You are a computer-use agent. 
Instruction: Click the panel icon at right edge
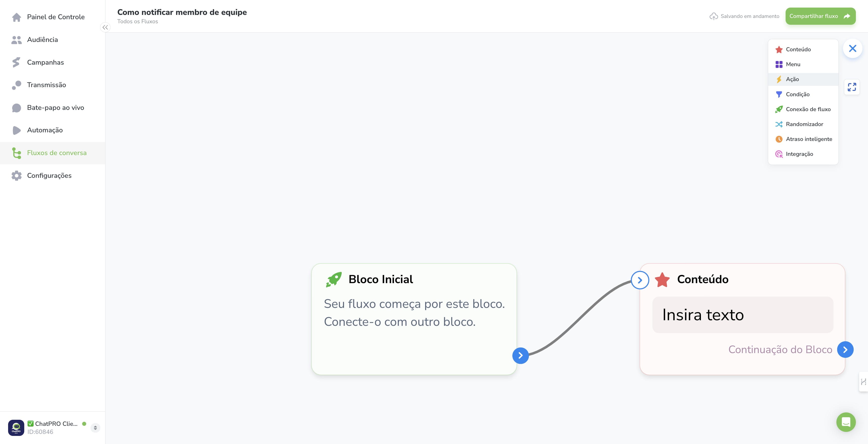tap(864, 382)
